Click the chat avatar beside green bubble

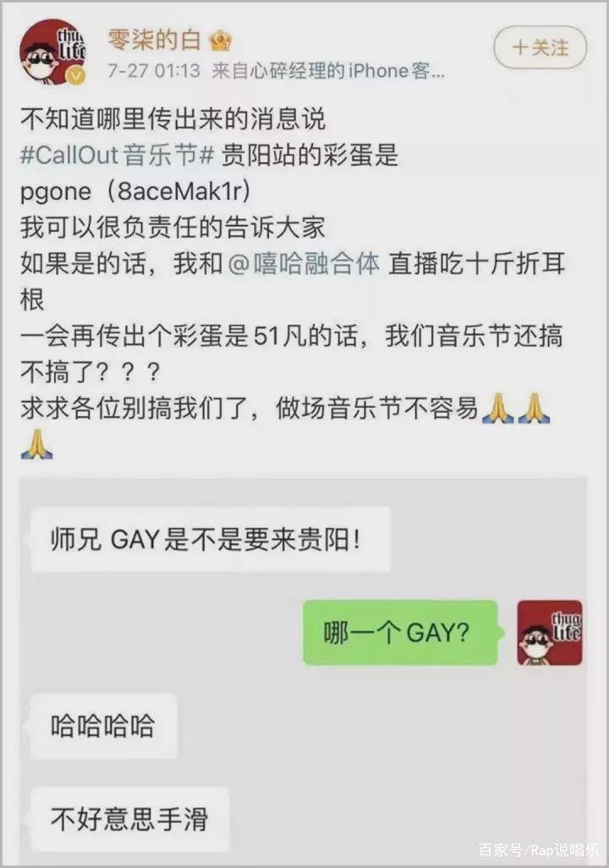[549, 632]
